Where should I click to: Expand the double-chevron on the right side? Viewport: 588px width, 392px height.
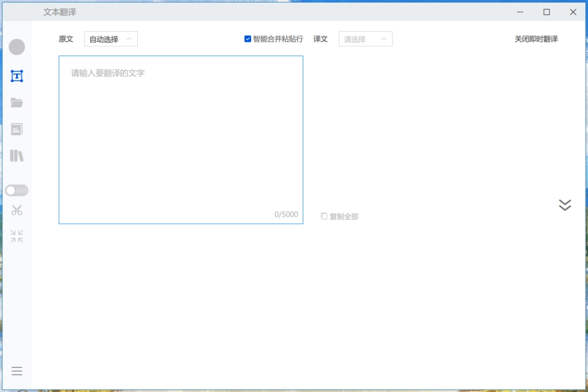coord(565,205)
